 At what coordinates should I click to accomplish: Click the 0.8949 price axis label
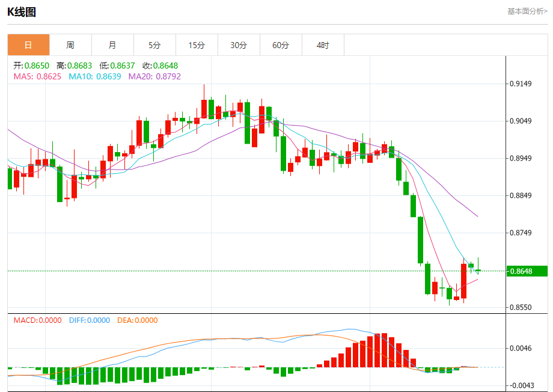point(521,158)
